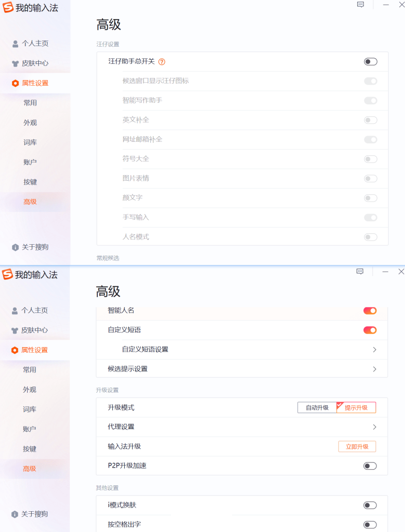Choose 提示升级 upgrade mode
The height and width of the screenshot is (532, 405).
pos(356,408)
